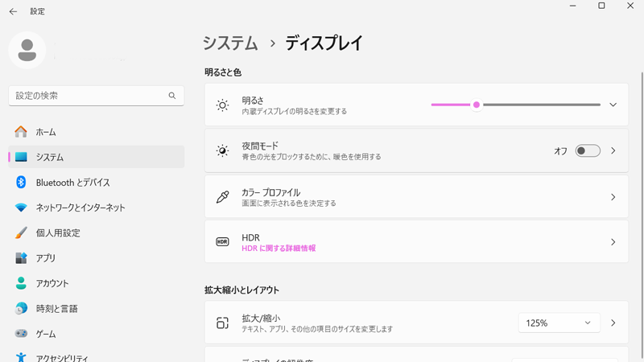
Task: Click the 個人用設定 paintbrush icon
Action: [x=21, y=233]
